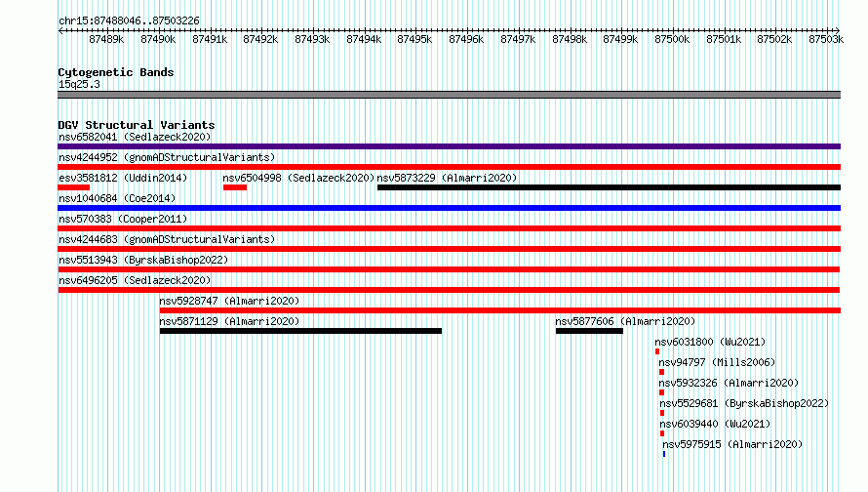The image size is (868, 492).
Task: Click the red nsv5513943 variant bar
Action: click(x=449, y=269)
